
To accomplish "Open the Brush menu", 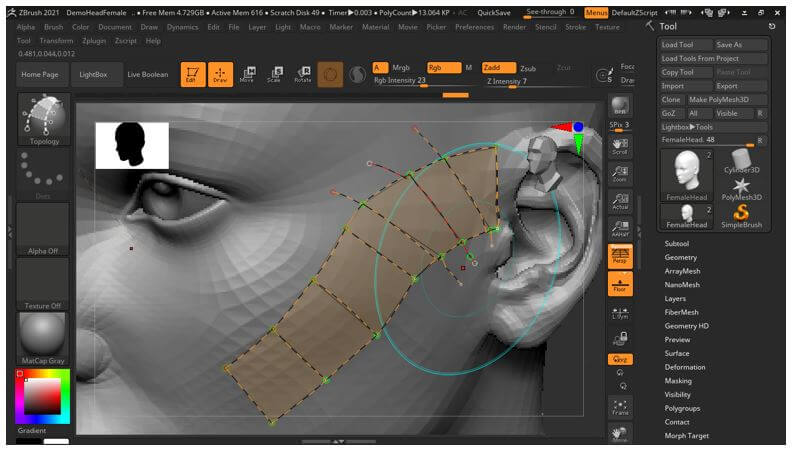I will coord(54,28).
